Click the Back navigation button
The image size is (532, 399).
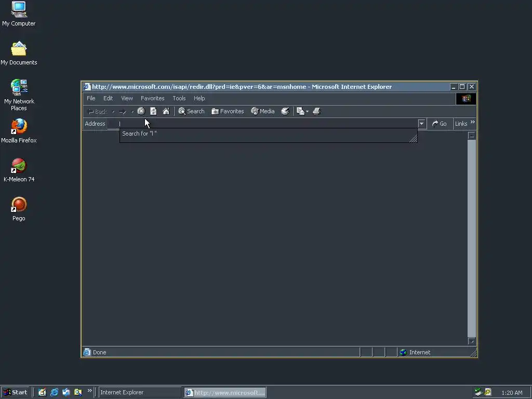coord(97,111)
